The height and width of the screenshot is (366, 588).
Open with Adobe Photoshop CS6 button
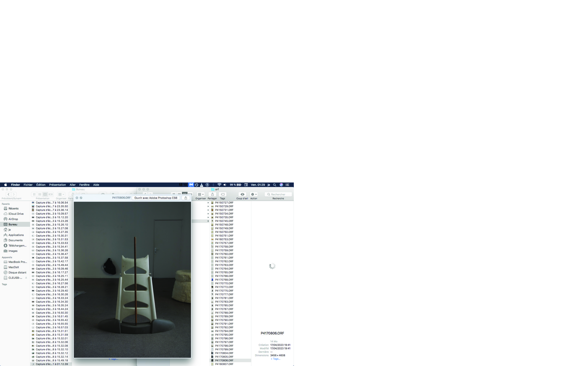(x=155, y=198)
